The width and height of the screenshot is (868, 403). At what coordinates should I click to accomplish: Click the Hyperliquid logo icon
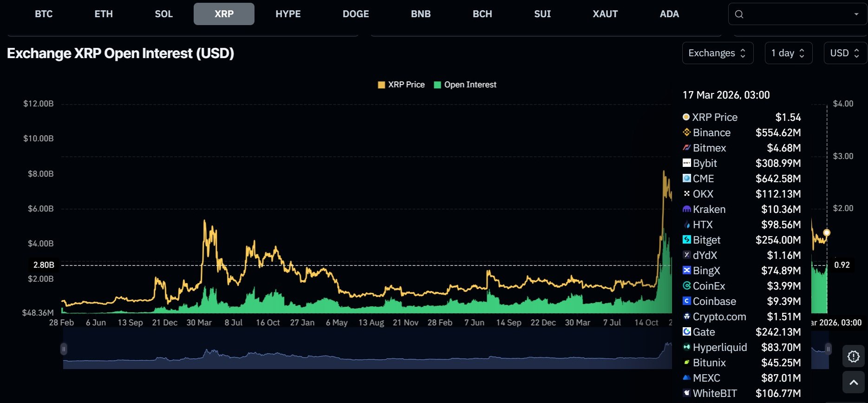[x=686, y=347]
